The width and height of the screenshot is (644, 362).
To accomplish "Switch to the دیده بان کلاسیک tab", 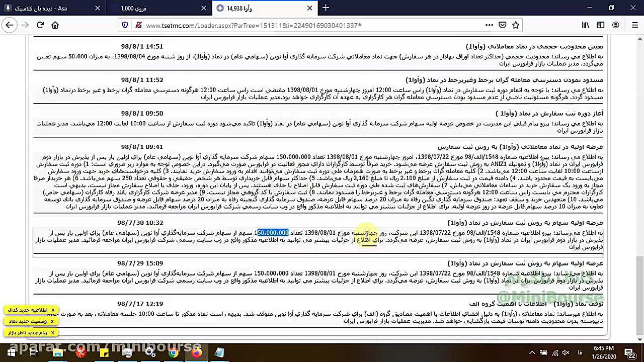I will [x=50, y=8].
